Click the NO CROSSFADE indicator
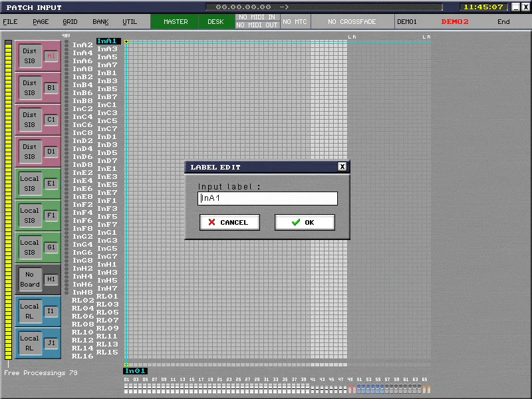 click(352, 22)
